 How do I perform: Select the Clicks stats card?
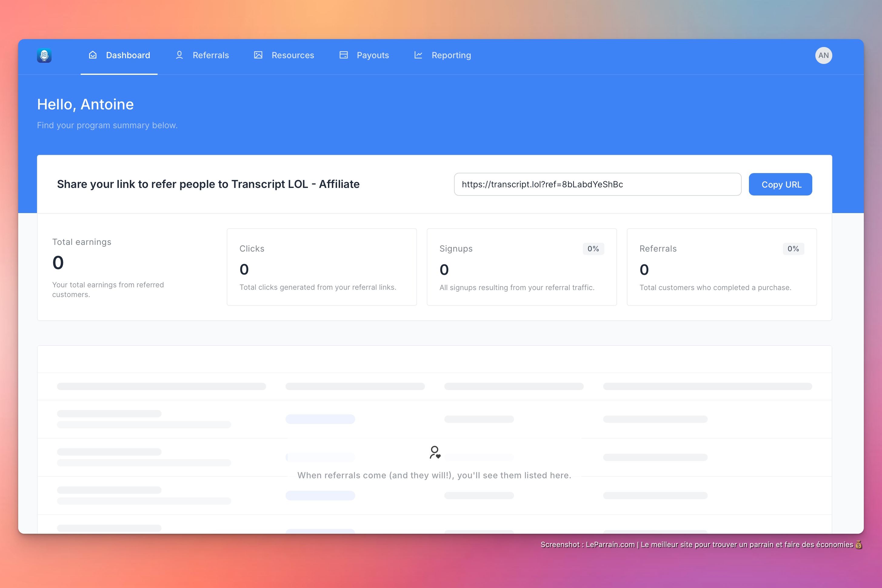click(x=321, y=267)
